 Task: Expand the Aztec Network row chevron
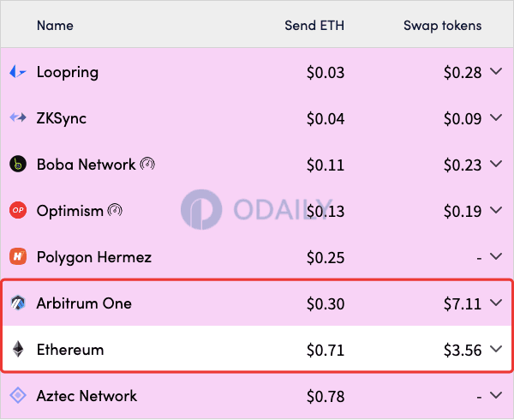coord(496,395)
